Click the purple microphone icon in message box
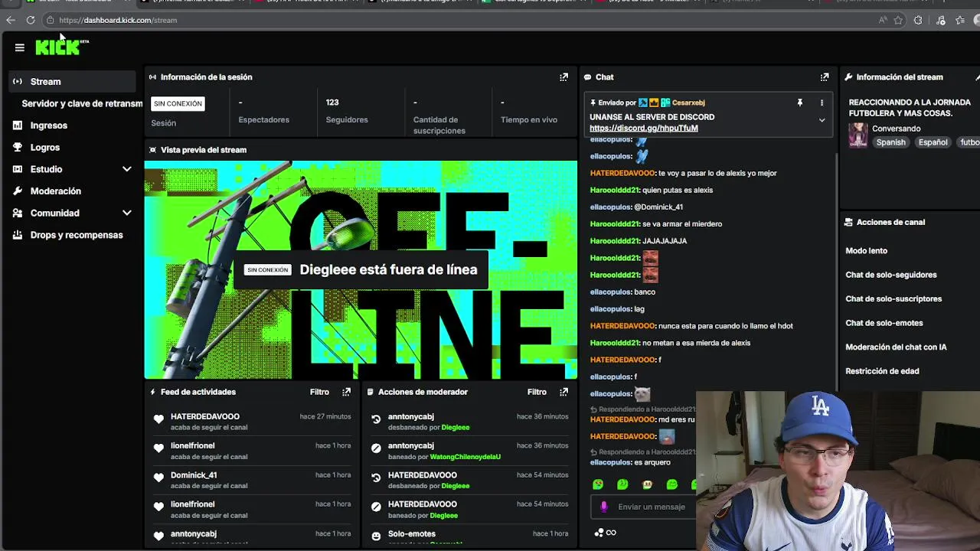Screen dimensions: 980x551 tap(604, 507)
